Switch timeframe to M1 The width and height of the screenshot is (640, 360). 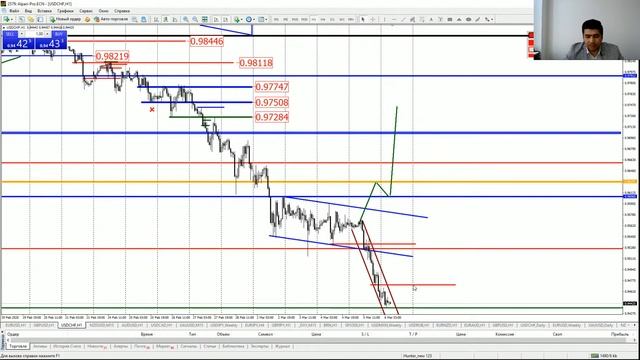click(x=276, y=19)
